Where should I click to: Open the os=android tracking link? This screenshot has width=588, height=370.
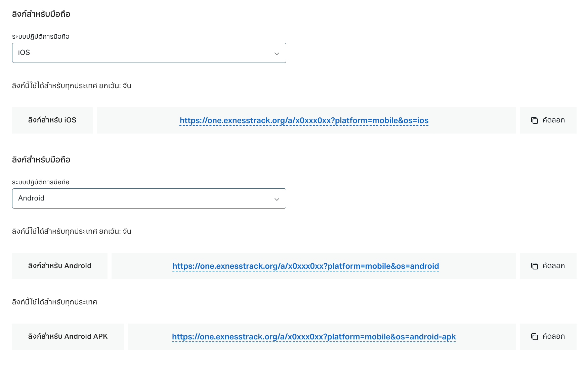306,266
